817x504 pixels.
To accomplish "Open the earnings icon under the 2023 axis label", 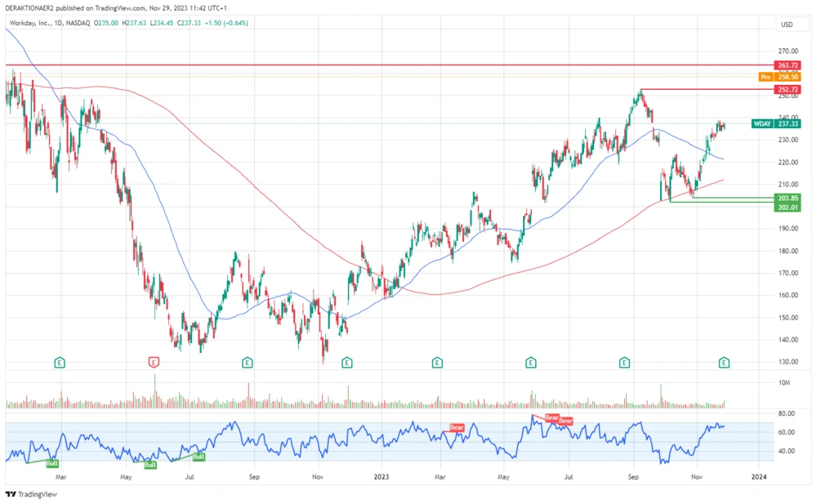I will pos(346,362).
